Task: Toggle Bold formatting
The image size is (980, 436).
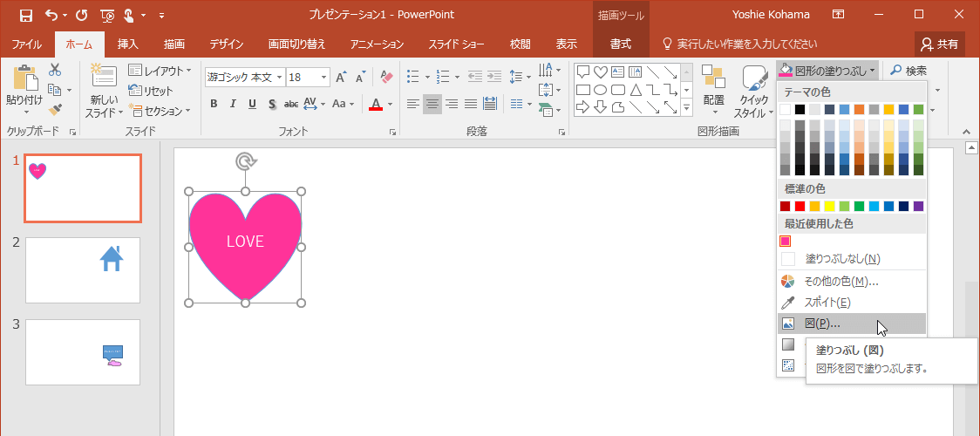Action: tap(214, 104)
